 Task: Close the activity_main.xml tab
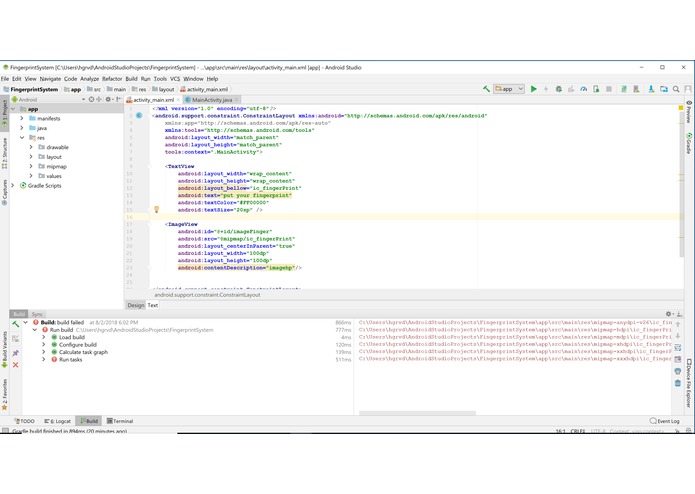[178, 100]
